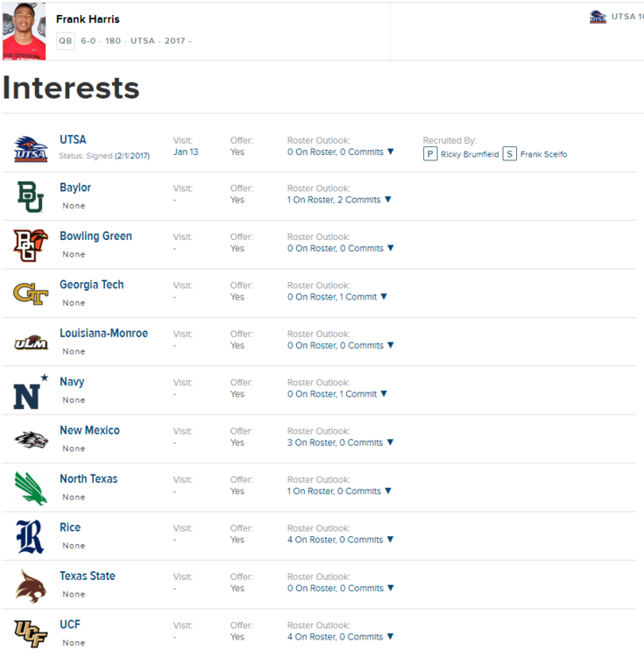
Task: Click the Bowling Green logo icon
Action: click(30, 246)
